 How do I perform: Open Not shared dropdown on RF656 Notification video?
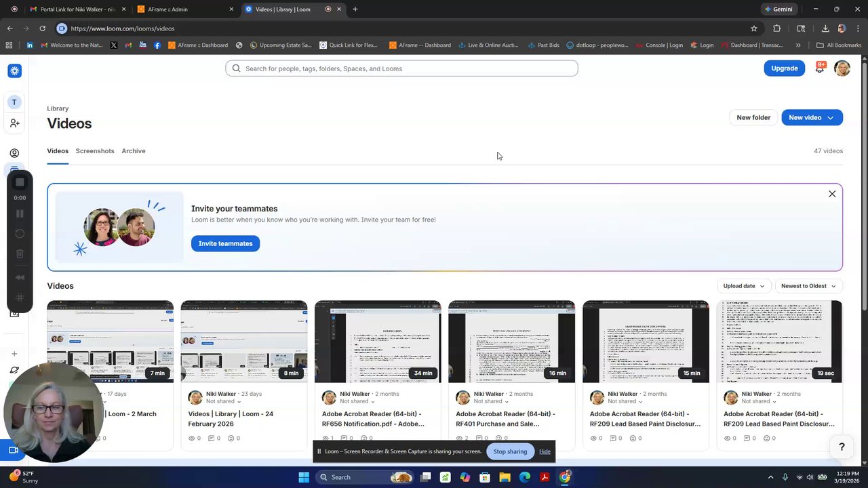358,401
